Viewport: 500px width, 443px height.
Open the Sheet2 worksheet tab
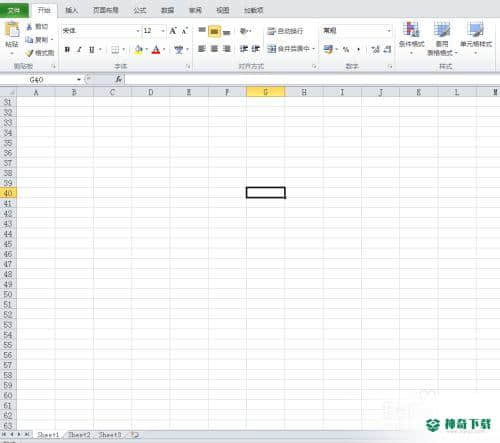(79, 435)
